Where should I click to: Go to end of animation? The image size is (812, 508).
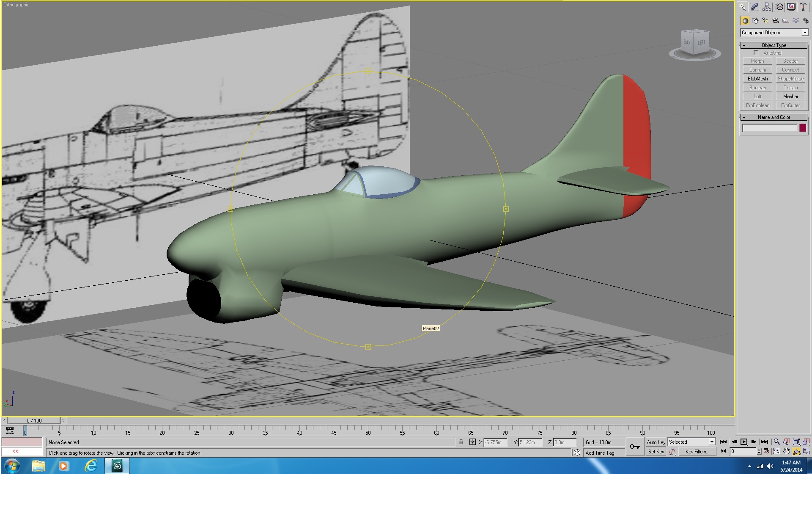tap(764, 442)
